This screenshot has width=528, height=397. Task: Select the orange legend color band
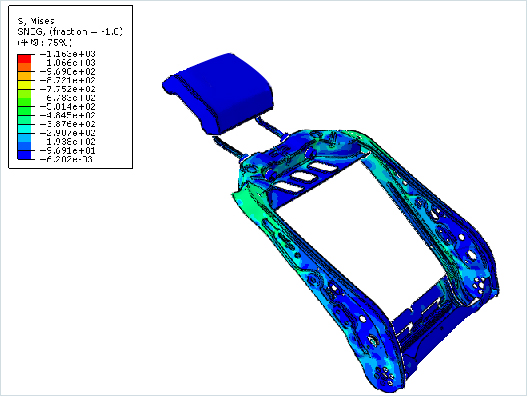(24, 67)
